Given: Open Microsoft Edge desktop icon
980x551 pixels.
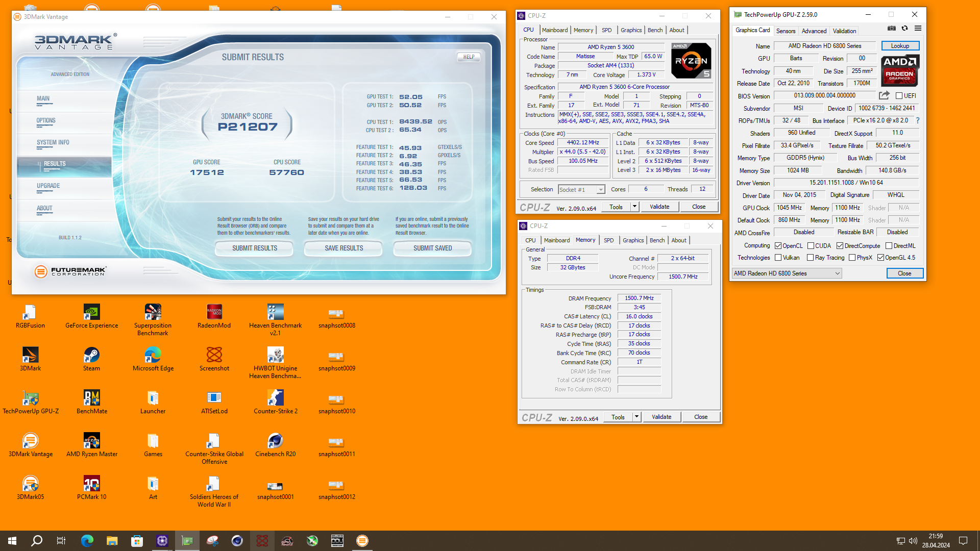Looking at the screenshot, I should coord(153,360).
